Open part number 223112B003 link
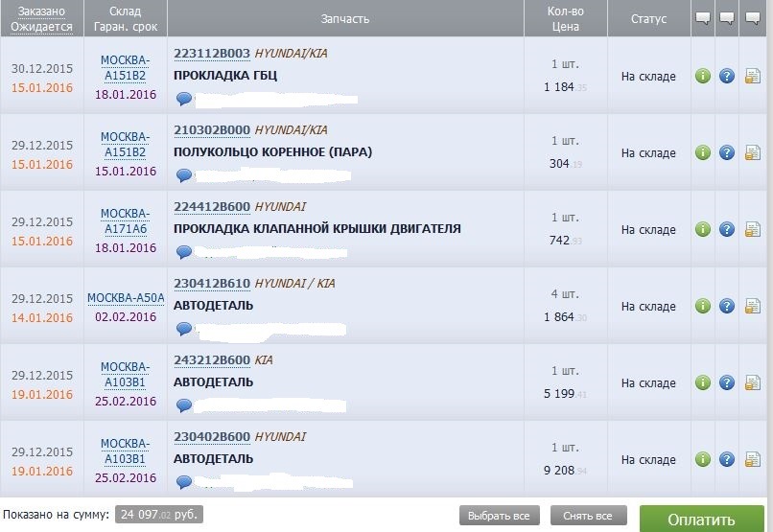Image resolution: width=773 pixels, height=532 pixels. coord(212,54)
